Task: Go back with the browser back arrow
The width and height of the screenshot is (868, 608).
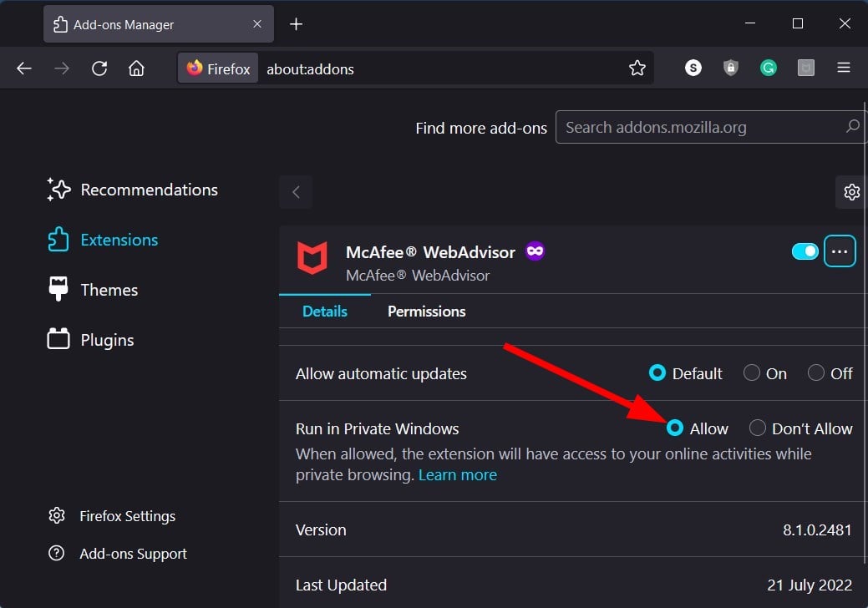Action: pos(24,68)
